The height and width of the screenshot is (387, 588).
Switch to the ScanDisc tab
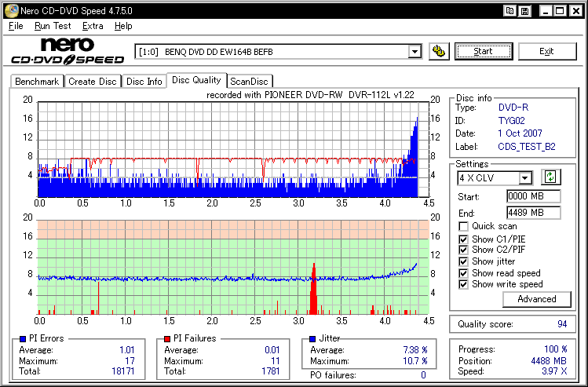coord(249,82)
